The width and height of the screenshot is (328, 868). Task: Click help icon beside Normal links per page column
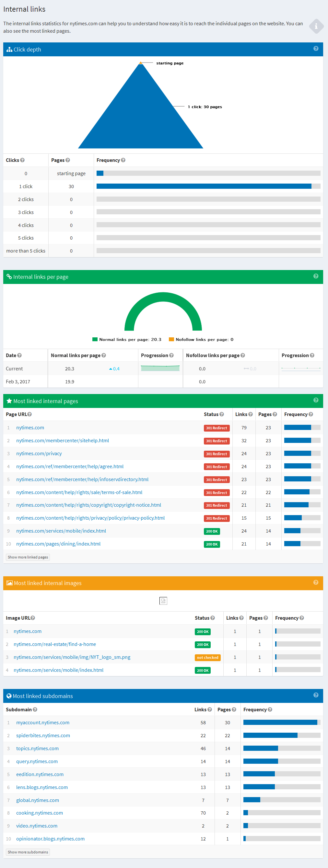tap(104, 355)
